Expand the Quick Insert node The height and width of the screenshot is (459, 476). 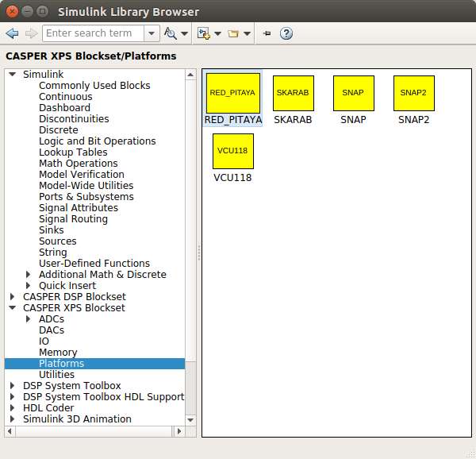tap(28, 286)
